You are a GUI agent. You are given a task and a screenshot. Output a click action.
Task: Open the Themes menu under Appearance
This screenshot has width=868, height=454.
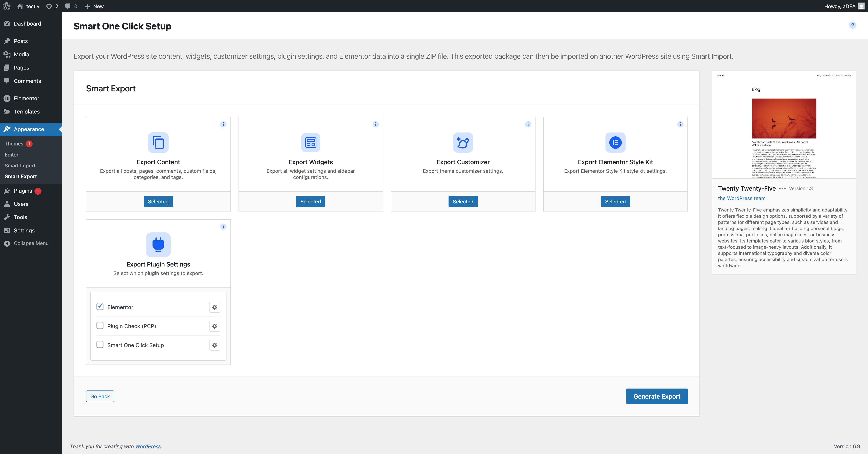[x=14, y=144]
